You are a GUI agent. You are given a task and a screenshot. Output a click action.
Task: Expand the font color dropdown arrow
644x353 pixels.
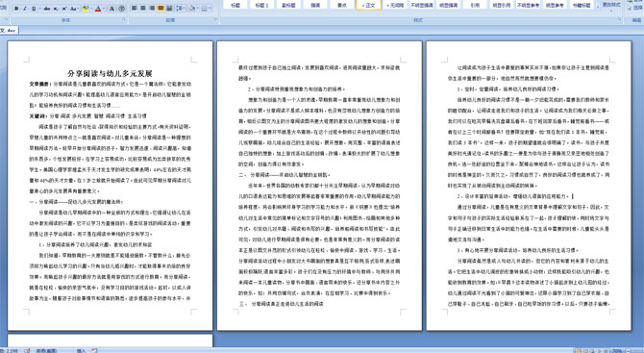[104, 9]
